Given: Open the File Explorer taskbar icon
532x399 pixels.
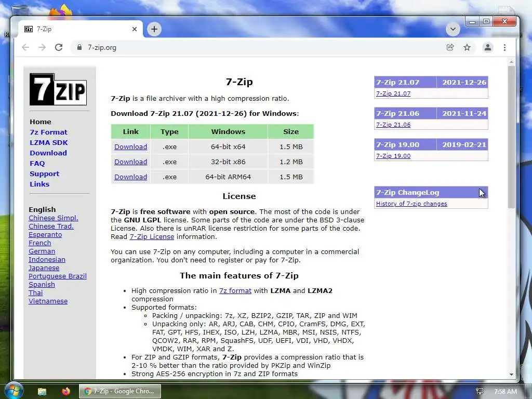Looking at the screenshot, I should pyautogui.click(x=42, y=391).
